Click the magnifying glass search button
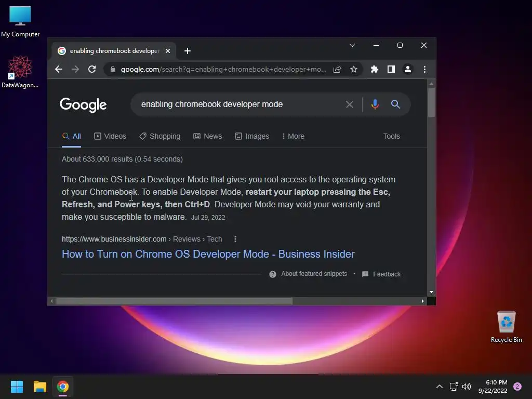The image size is (532, 399). click(x=395, y=104)
